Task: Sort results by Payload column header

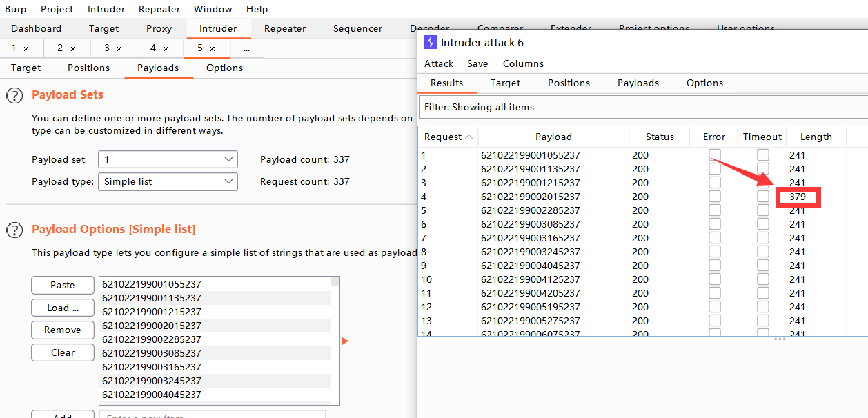Action: pyautogui.click(x=553, y=137)
